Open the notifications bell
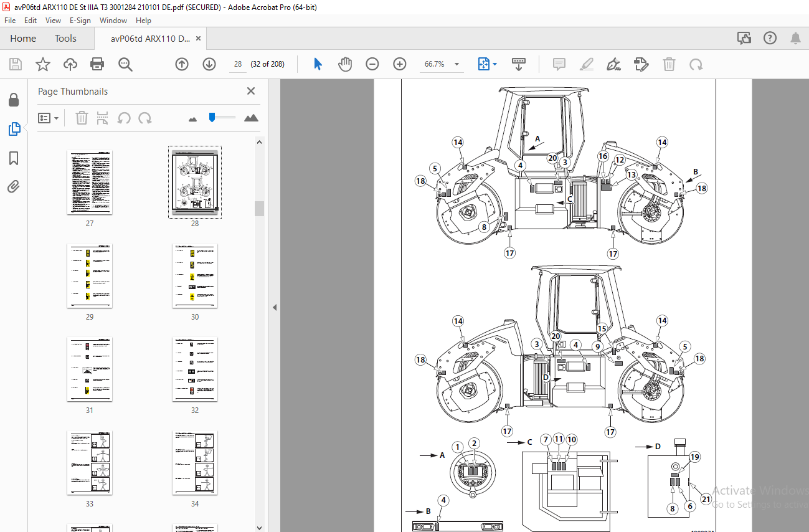Viewport: 809px width, 532px height. pyautogui.click(x=795, y=39)
